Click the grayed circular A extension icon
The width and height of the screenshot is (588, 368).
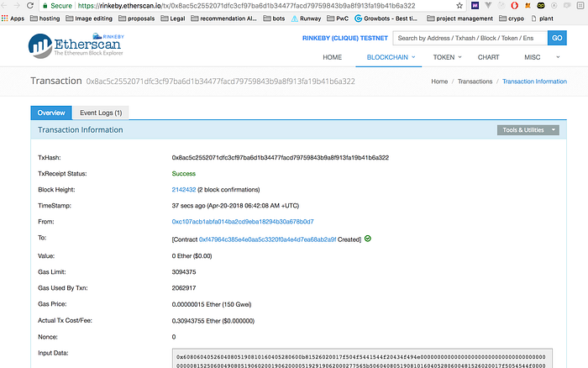point(554,5)
